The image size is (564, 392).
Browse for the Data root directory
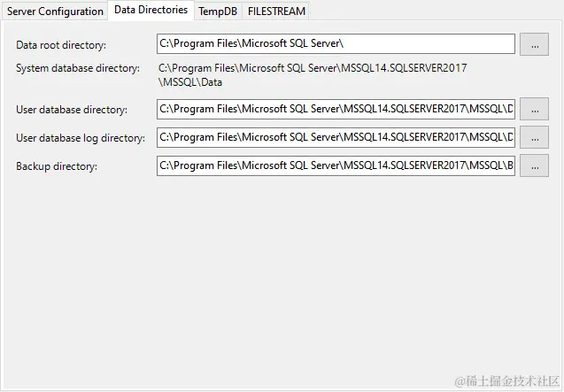[534, 44]
